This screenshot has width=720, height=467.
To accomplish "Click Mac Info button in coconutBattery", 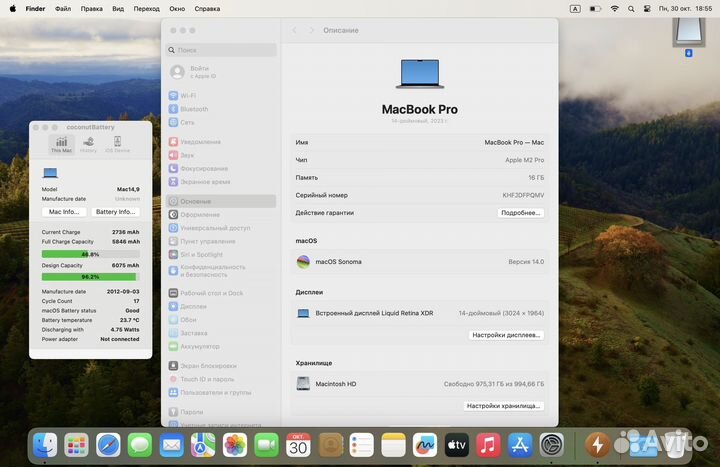I will [x=64, y=212].
